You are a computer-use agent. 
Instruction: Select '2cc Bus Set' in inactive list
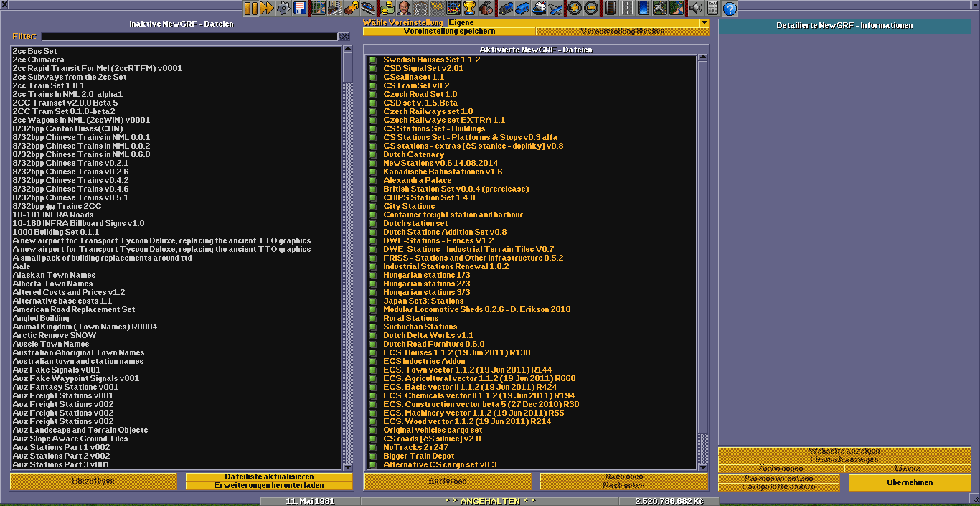(176, 52)
